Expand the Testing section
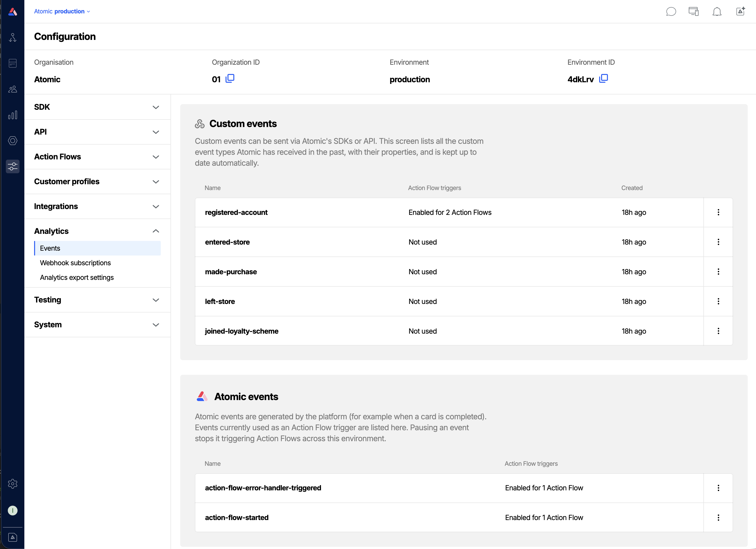Image resolution: width=756 pixels, height=549 pixels. (x=97, y=300)
